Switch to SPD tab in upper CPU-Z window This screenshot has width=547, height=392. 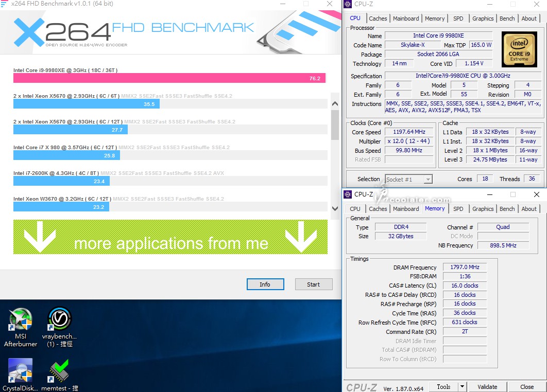[458, 19]
